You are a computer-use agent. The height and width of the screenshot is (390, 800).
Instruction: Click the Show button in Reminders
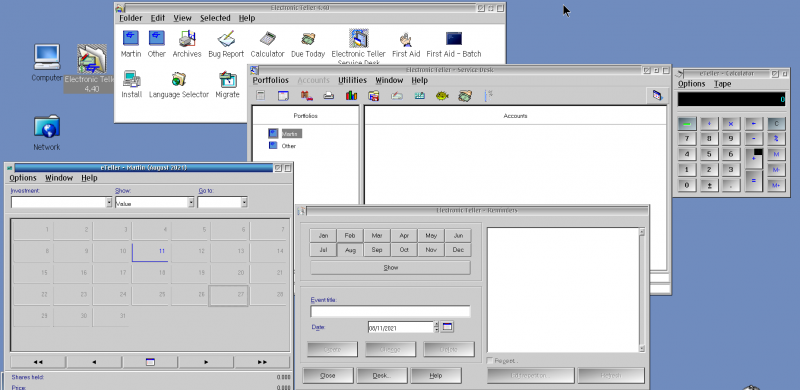pos(390,267)
